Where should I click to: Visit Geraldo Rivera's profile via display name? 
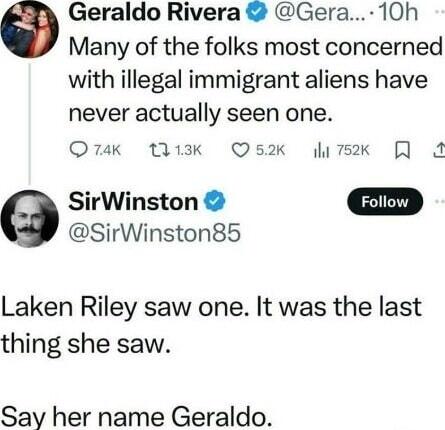click(154, 13)
